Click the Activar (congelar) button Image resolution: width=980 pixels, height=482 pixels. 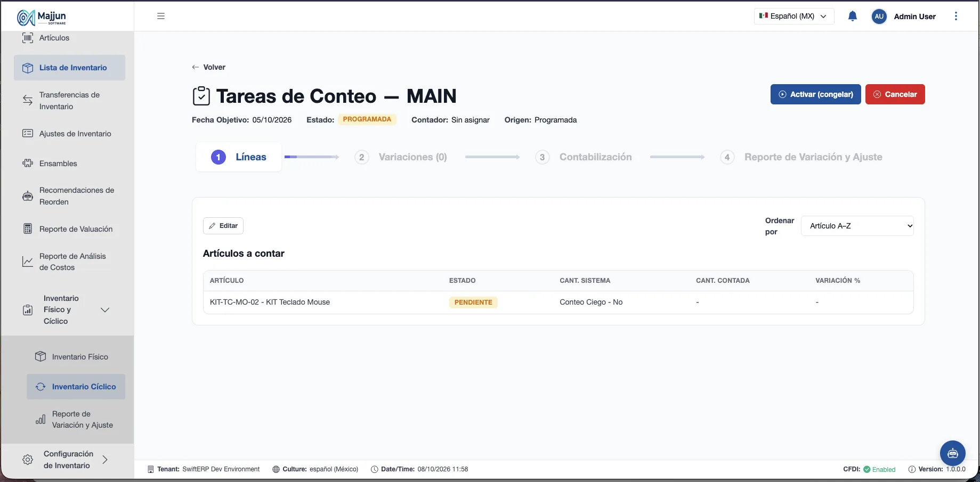816,94
